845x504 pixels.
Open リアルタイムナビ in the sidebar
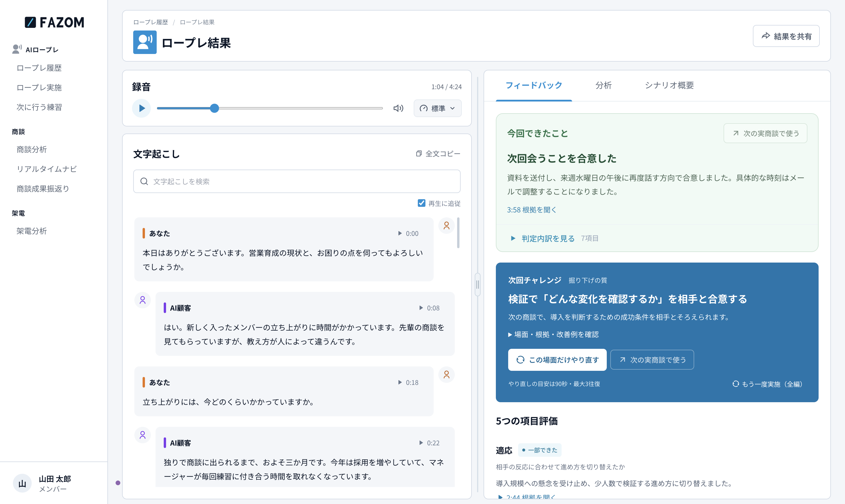click(47, 169)
